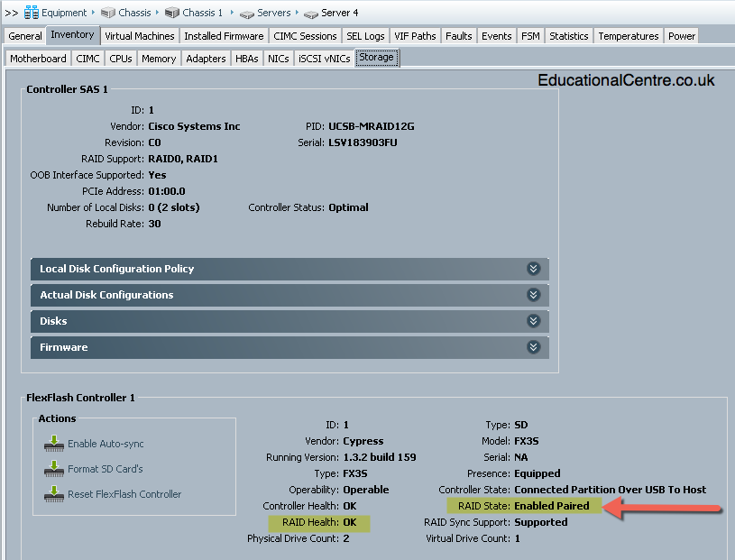Screen dimensions: 735x560
Task: Open the Temperatures tab
Action: click(628, 36)
